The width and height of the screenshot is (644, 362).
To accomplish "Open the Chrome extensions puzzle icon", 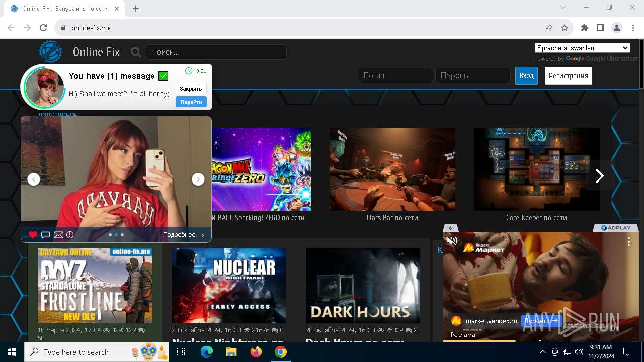I will click(585, 28).
